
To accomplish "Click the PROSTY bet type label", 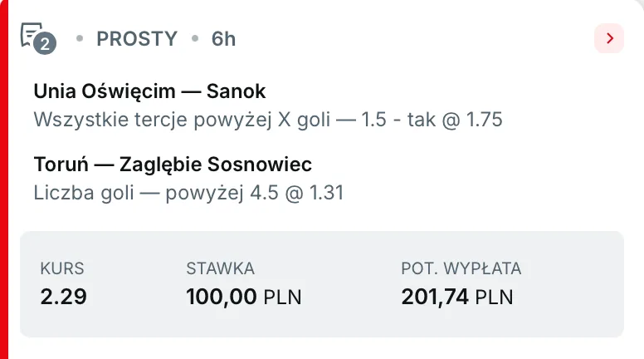I will 137,39.
